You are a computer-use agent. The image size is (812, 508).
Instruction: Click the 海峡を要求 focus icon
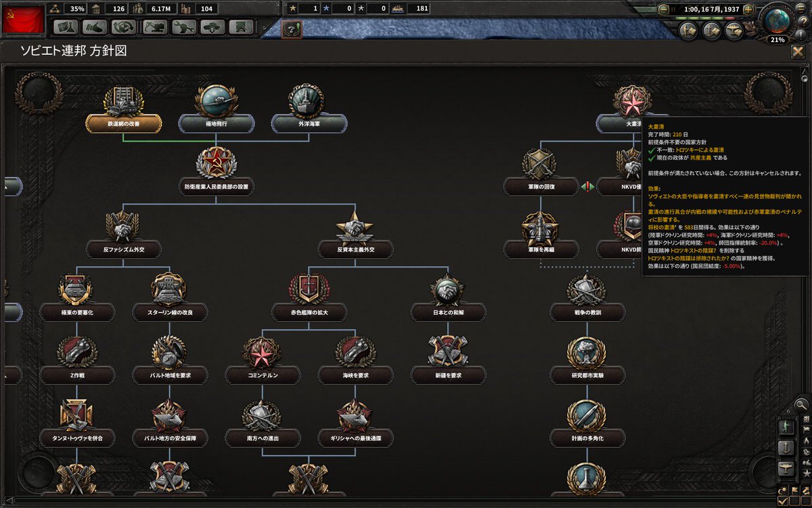tap(355, 352)
